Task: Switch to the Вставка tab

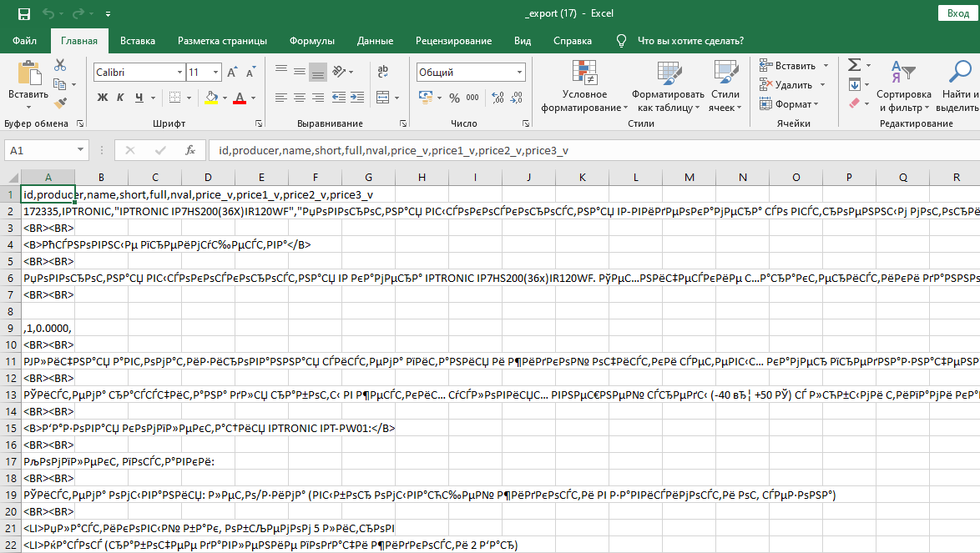Action: 138,41
